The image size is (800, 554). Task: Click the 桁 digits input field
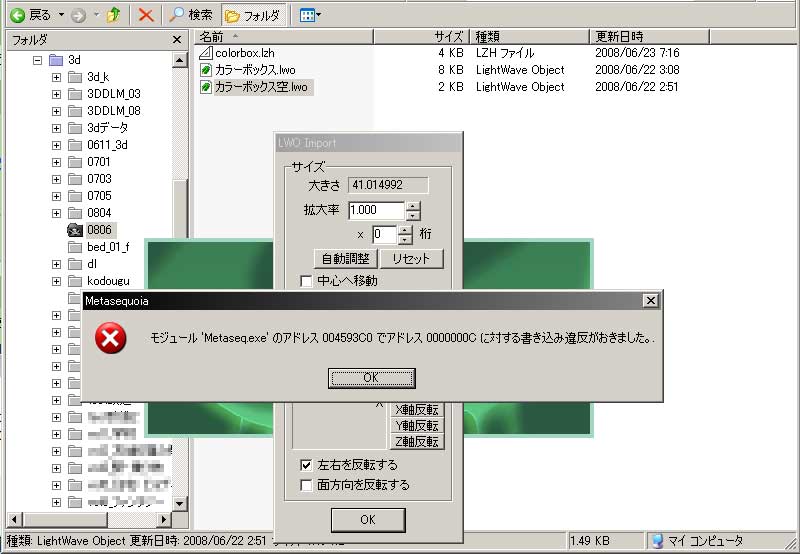pyautogui.click(x=384, y=235)
